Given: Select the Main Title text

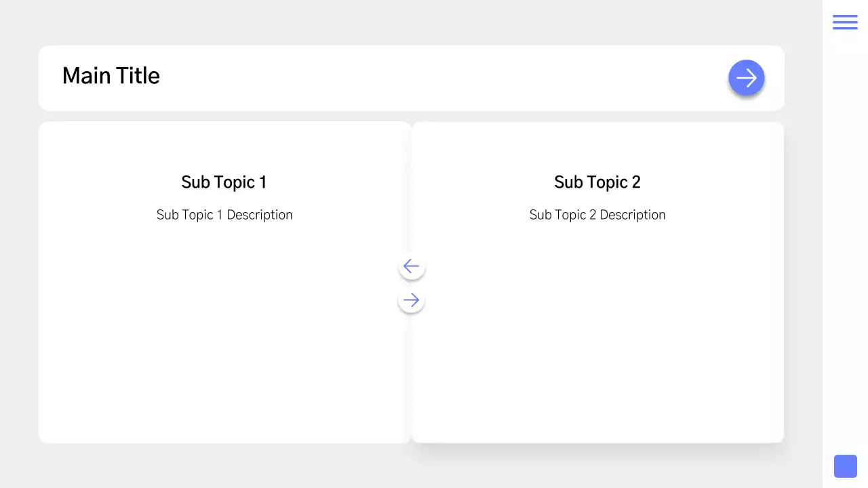Looking at the screenshot, I should [111, 76].
